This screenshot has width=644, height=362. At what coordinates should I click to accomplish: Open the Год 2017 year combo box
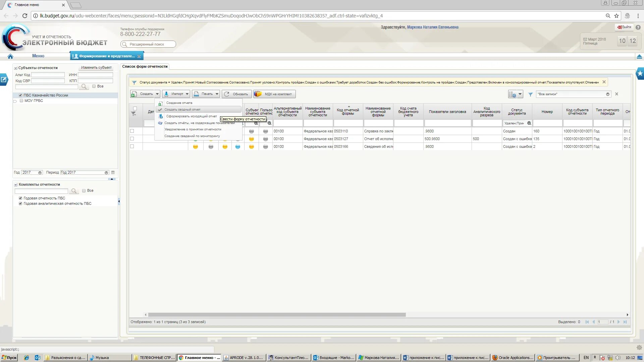pos(40,173)
